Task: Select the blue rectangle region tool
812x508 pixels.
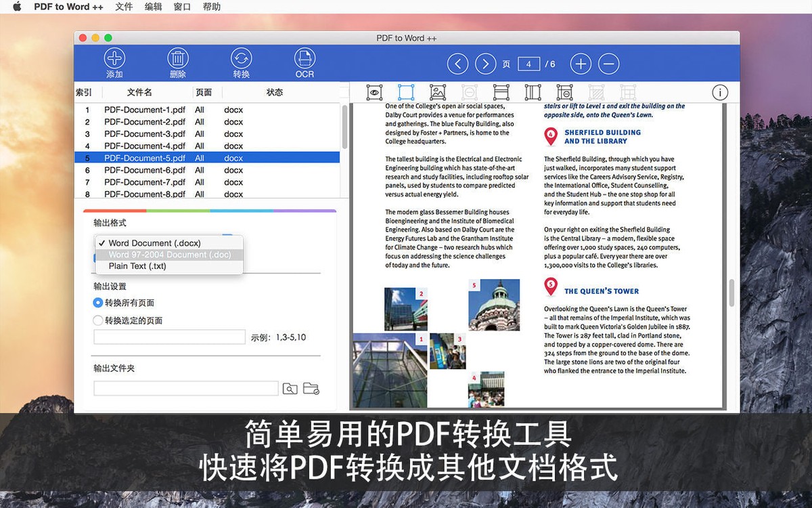Action: (x=406, y=92)
